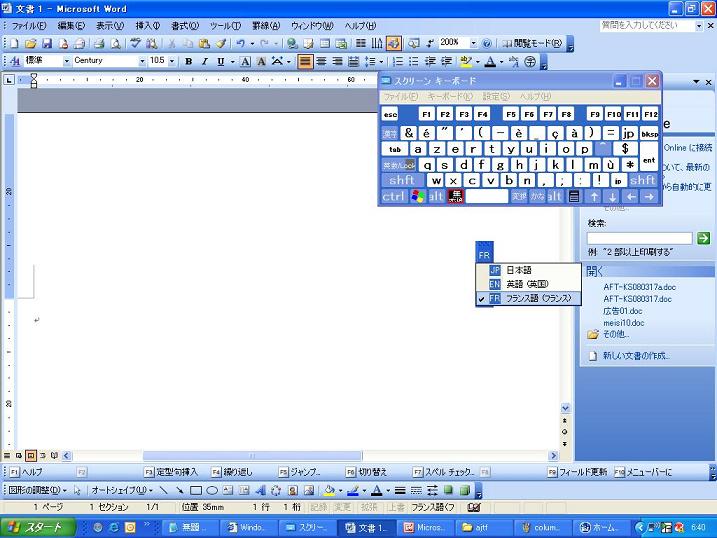Open the オートシェイプ autoshapes dropdown
Viewport: 717px width, 538px height.
click(122, 490)
